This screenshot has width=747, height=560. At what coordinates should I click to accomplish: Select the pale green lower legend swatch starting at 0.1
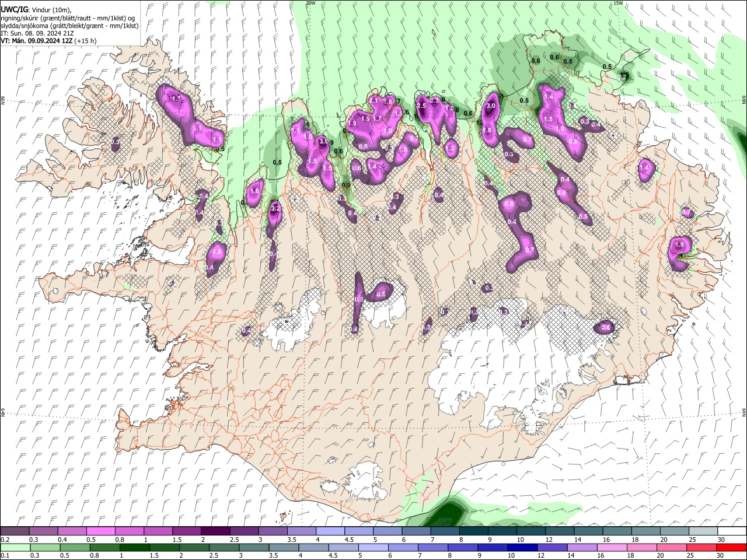(x=15, y=547)
